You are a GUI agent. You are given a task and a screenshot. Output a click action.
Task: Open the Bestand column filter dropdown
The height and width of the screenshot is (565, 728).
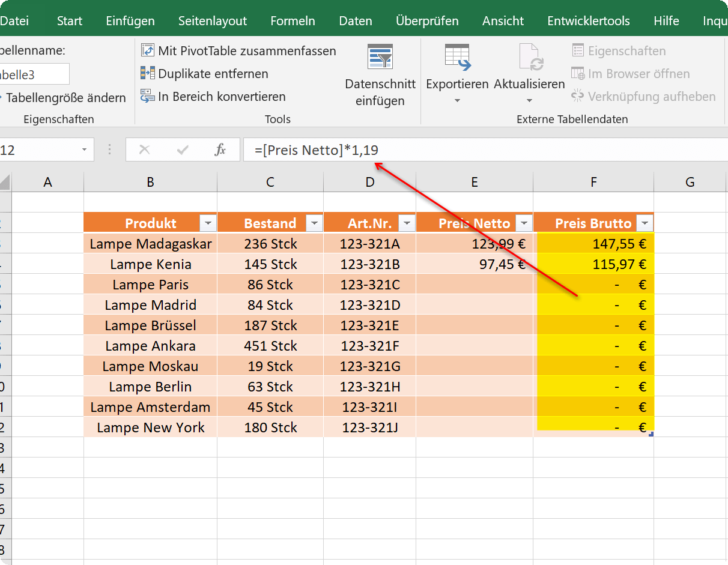(x=314, y=224)
